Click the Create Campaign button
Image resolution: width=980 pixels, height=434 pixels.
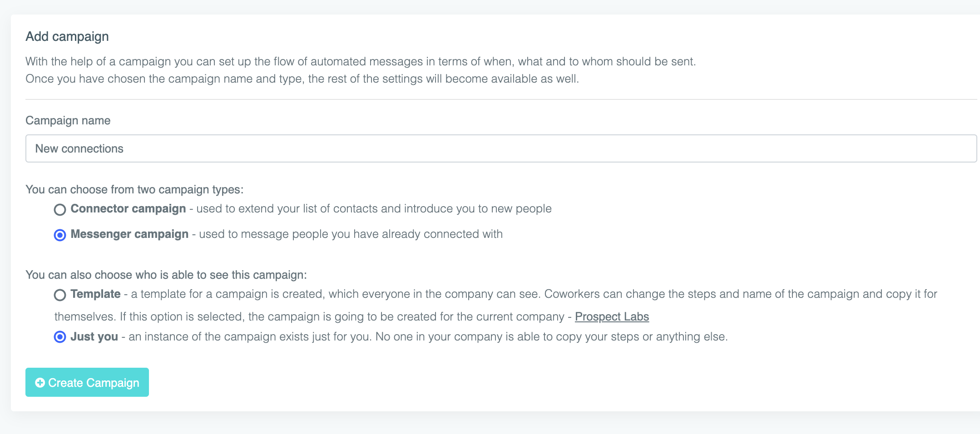click(x=87, y=382)
